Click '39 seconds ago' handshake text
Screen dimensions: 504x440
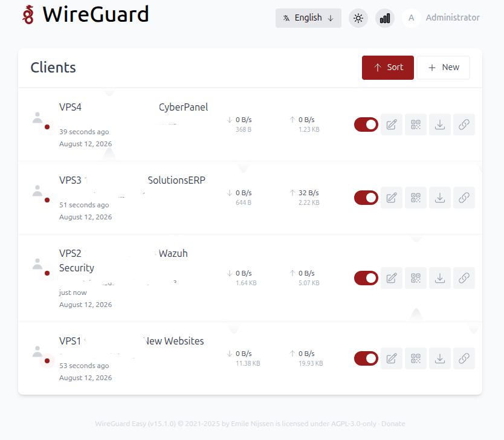click(x=84, y=132)
